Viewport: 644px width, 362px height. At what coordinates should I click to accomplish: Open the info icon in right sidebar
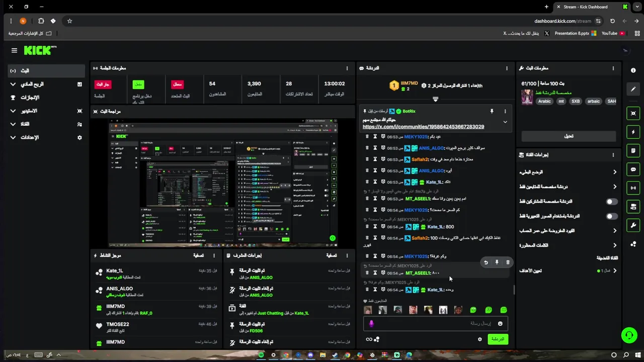[633, 70]
